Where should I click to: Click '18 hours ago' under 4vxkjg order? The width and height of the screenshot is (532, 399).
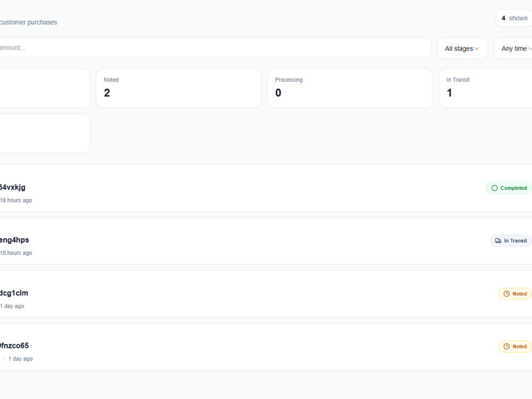click(x=16, y=200)
